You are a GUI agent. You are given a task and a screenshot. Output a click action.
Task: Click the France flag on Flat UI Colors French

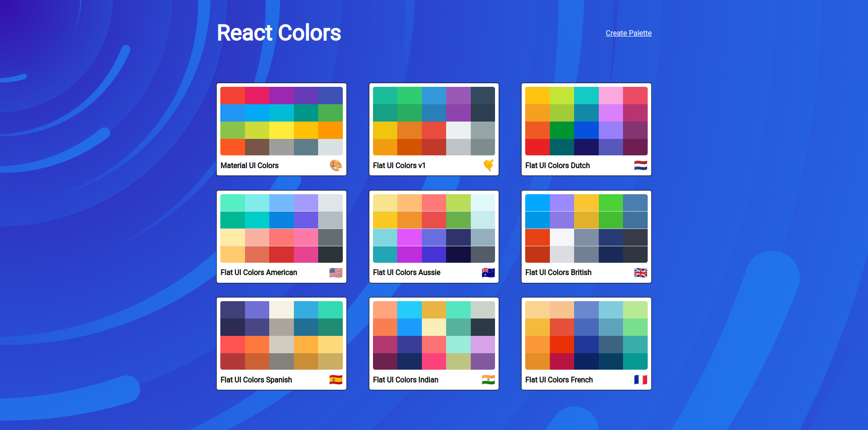[641, 380]
